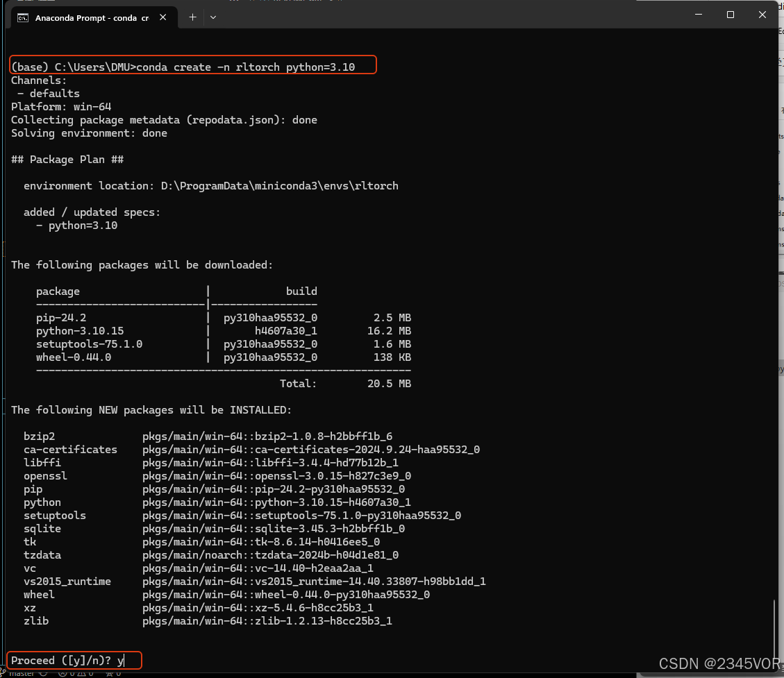Click the 'xz' package row
Viewport: 784px width, 678px height.
pos(199,608)
